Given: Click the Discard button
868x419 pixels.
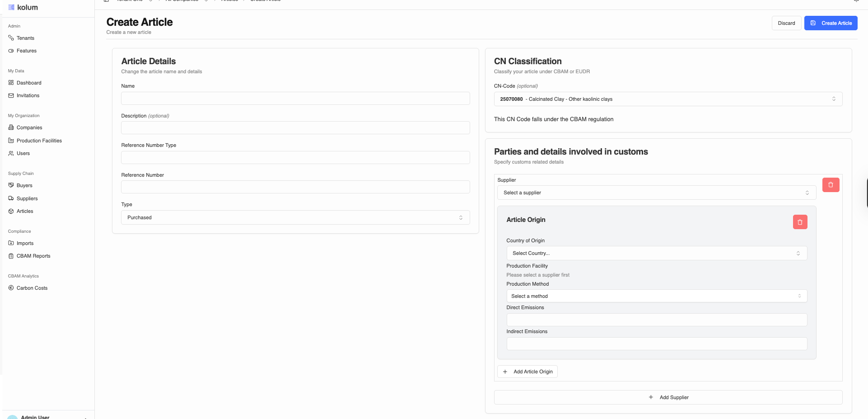Looking at the screenshot, I should (x=786, y=23).
